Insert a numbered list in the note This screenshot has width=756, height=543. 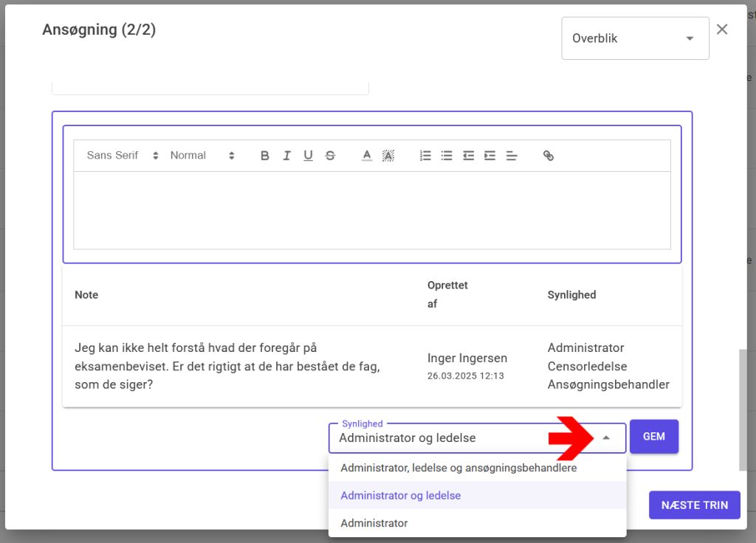tap(425, 156)
